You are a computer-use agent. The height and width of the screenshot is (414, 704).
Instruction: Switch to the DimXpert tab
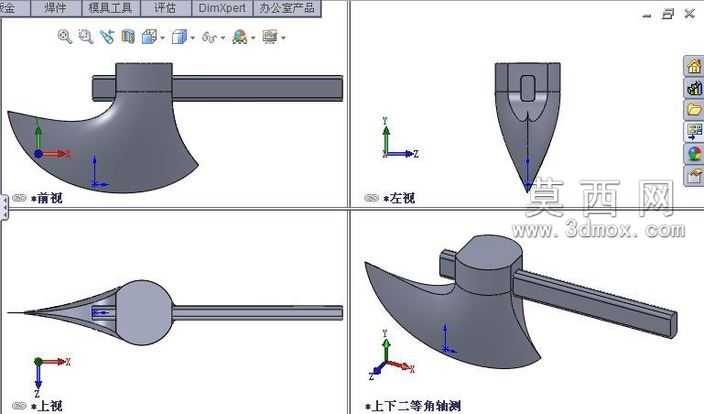[222, 8]
